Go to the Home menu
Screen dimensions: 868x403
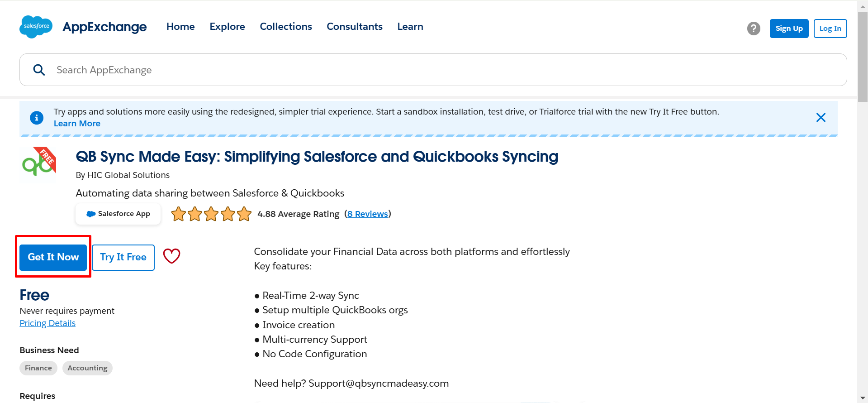pos(180,27)
